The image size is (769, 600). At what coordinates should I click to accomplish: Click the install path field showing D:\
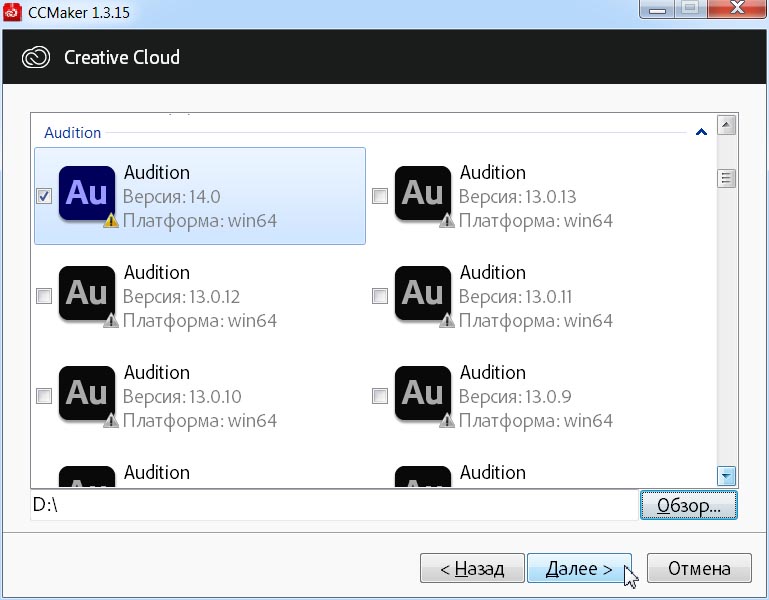coord(334,505)
